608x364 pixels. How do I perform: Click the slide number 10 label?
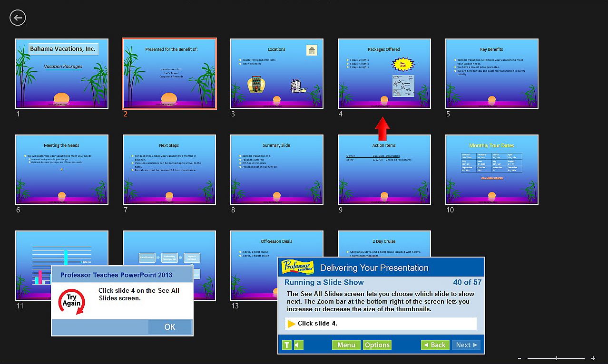pos(450,210)
